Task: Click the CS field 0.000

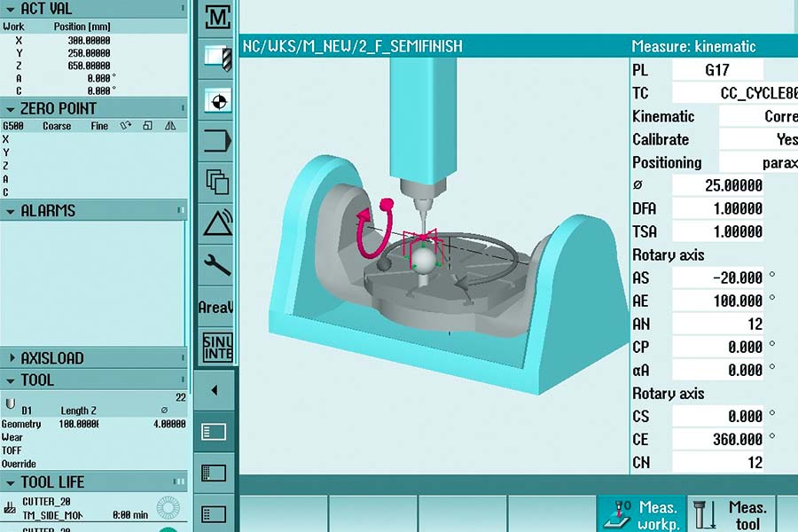Action: [717, 417]
